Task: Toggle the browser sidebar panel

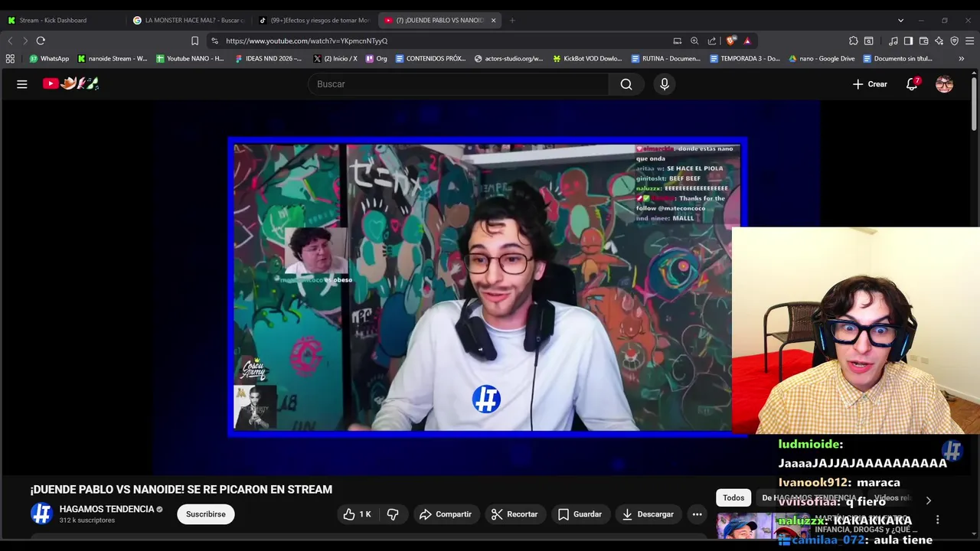Action: pos(908,41)
